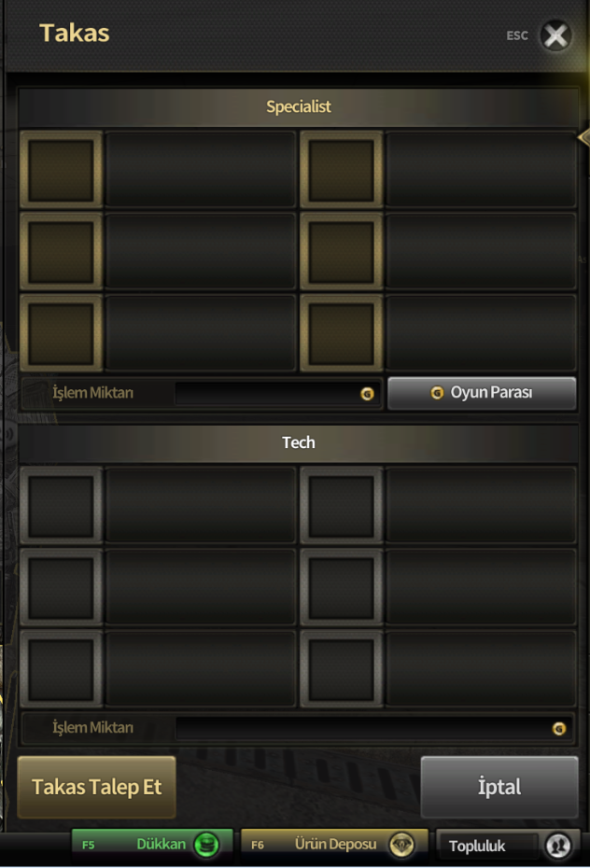
Task: Click the Tech İşlem Miktarı amount field
Action: 374,729
